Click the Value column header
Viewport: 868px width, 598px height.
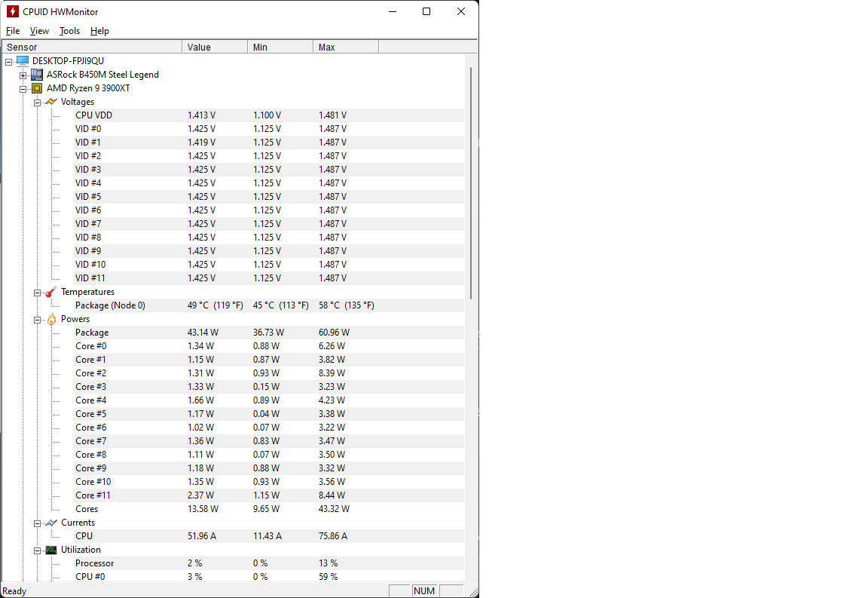(x=215, y=47)
